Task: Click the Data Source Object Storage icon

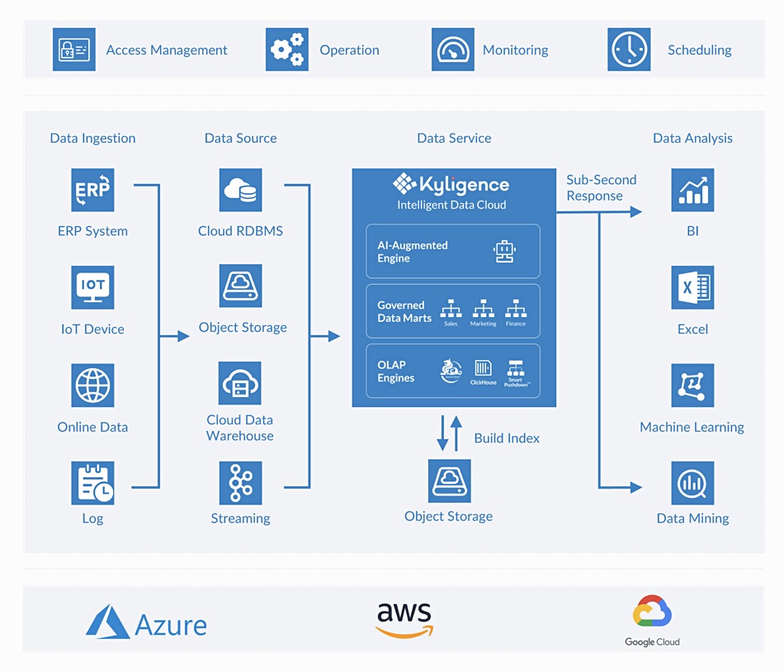Action: [240, 286]
